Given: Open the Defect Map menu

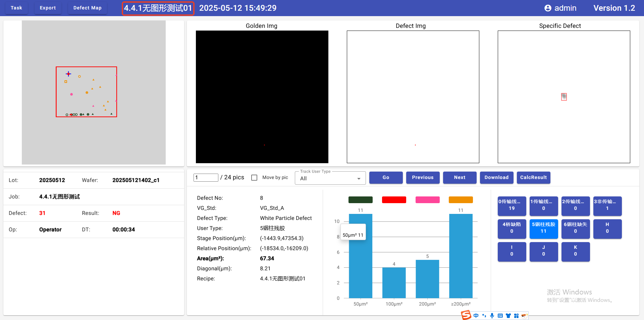Looking at the screenshot, I should 87,8.
